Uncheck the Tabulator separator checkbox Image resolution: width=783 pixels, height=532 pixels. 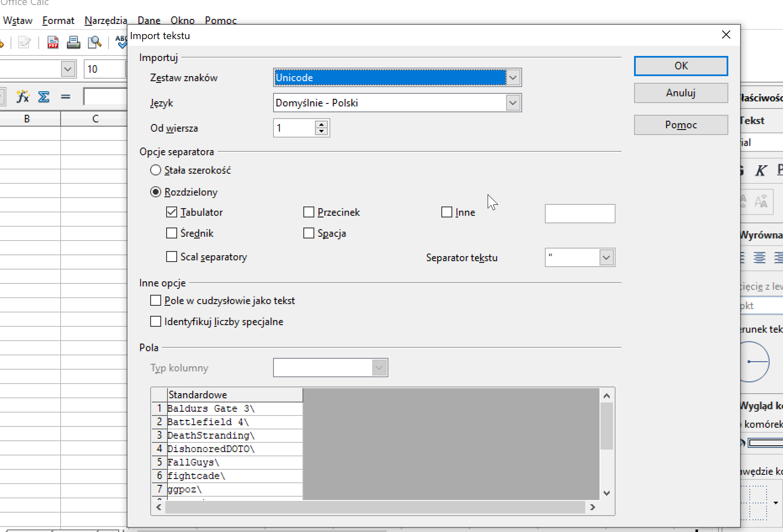click(x=172, y=212)
